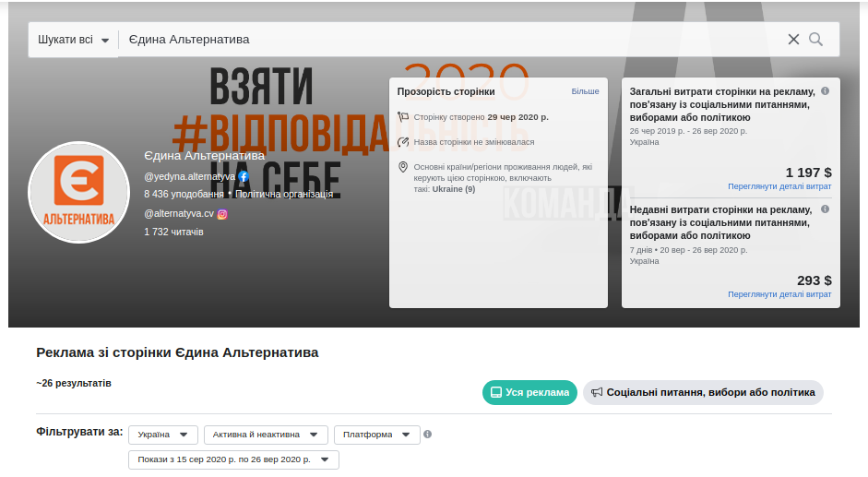Open the Платформа filter dropdown
The width and height of the screenshot is (868, 477).
click(376, 435)
